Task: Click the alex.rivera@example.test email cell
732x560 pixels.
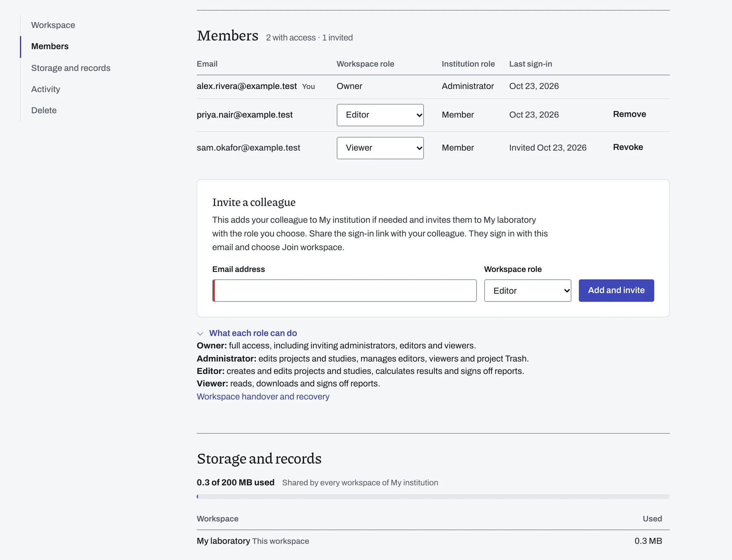Action: [x=247, y=86]
